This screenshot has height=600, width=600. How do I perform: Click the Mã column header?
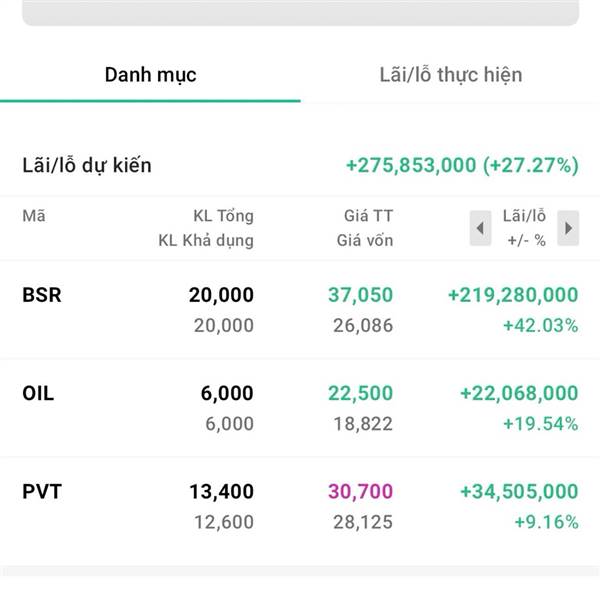(x=33, y=216)
